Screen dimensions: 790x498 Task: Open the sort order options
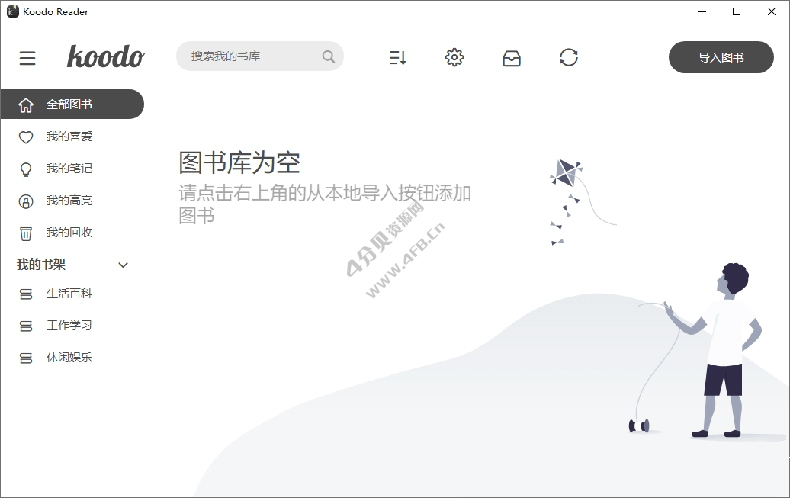[398, 58]
